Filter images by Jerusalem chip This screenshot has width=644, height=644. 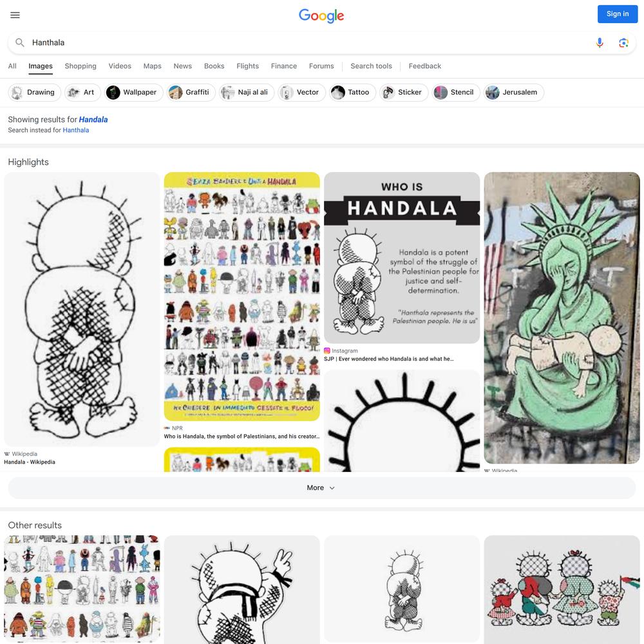513,92
